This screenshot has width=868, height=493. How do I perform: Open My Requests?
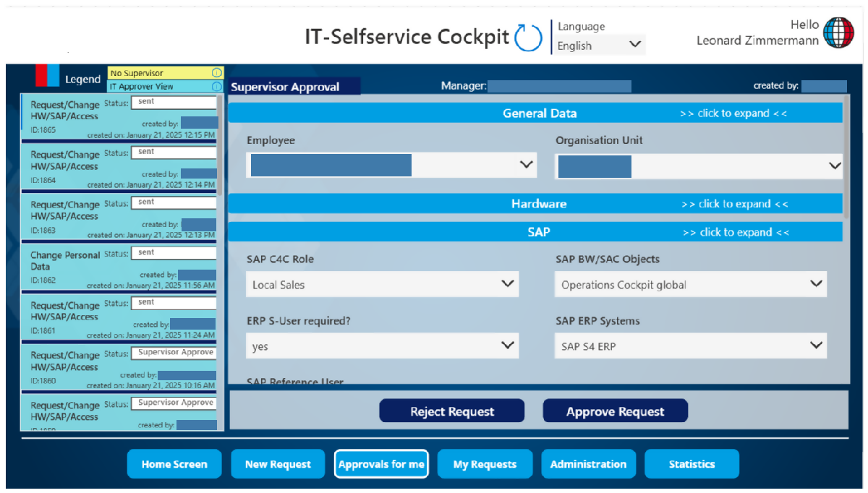[485, 464]
